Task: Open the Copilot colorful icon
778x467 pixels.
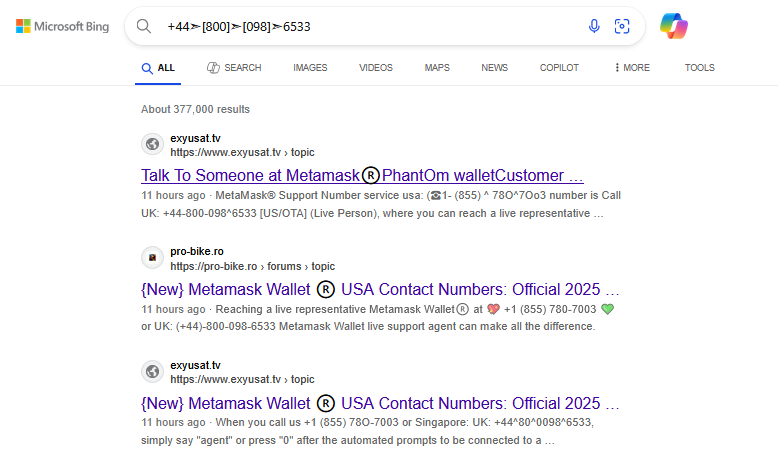Action: point(674,26)
